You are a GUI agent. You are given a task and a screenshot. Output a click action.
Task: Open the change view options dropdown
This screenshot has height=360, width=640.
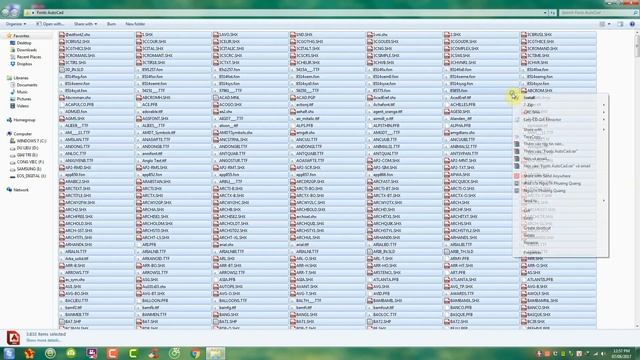pyautogui.click(x=609, y=24)
